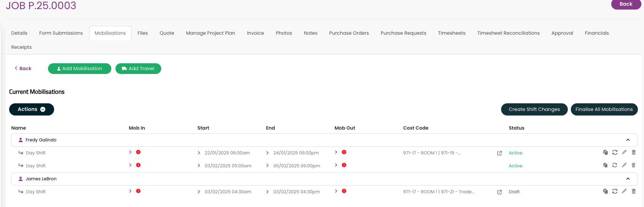Image resolution: width=644 pixels, height=207 pixels.
Task: Click the Create Shift Changes button
Action: pos(534,109)
